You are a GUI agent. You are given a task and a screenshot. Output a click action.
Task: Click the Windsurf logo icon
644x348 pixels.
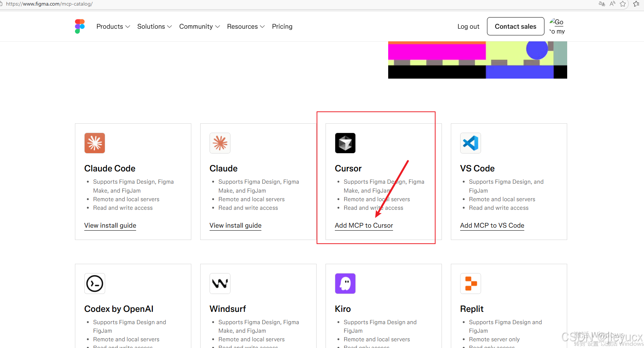(220, 284)
